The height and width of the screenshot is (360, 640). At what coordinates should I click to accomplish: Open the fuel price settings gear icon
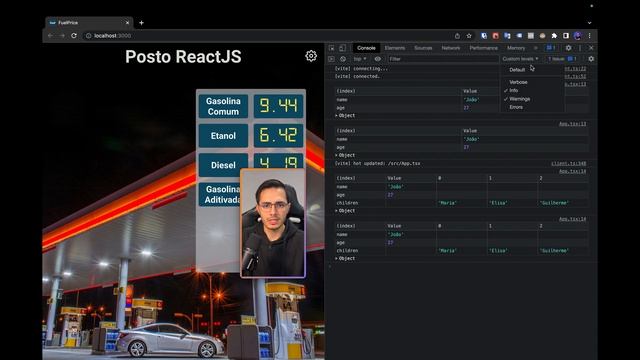tap(311, 56)
